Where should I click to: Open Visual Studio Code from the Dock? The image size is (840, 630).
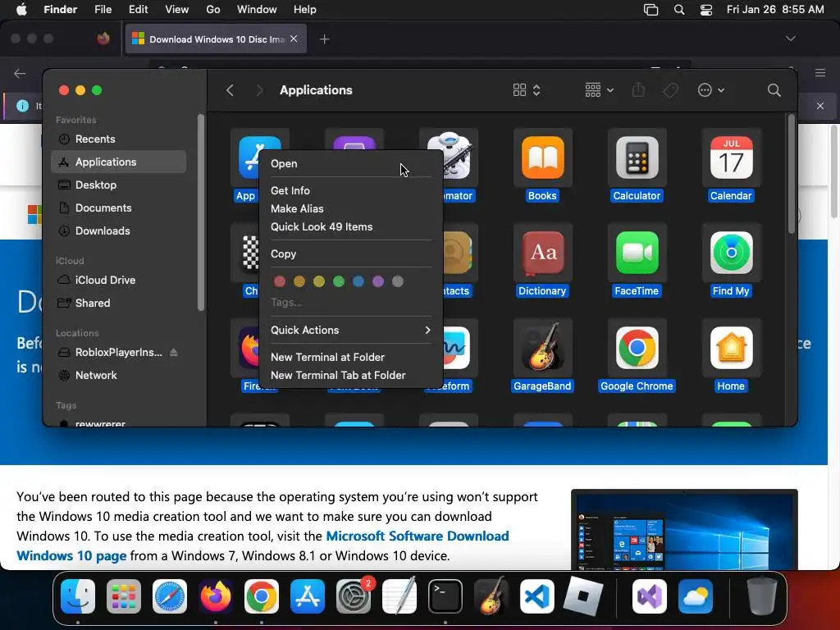point(536,596)
